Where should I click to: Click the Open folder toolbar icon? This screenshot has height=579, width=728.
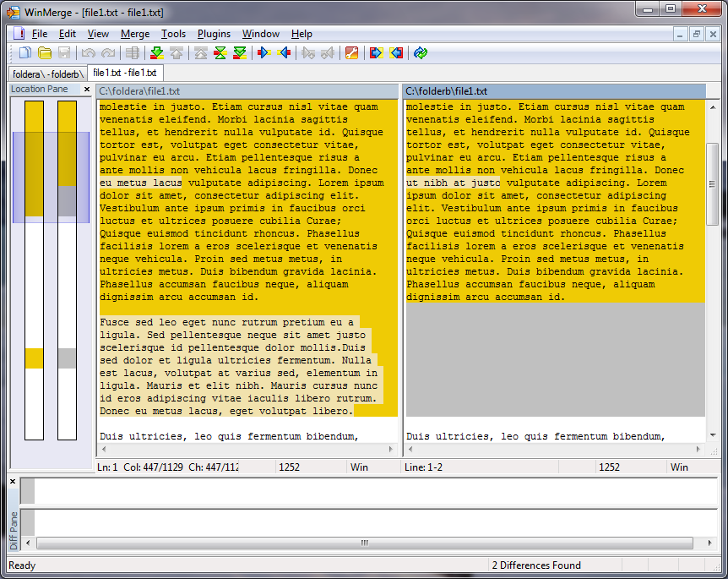(x=45, y=53)
